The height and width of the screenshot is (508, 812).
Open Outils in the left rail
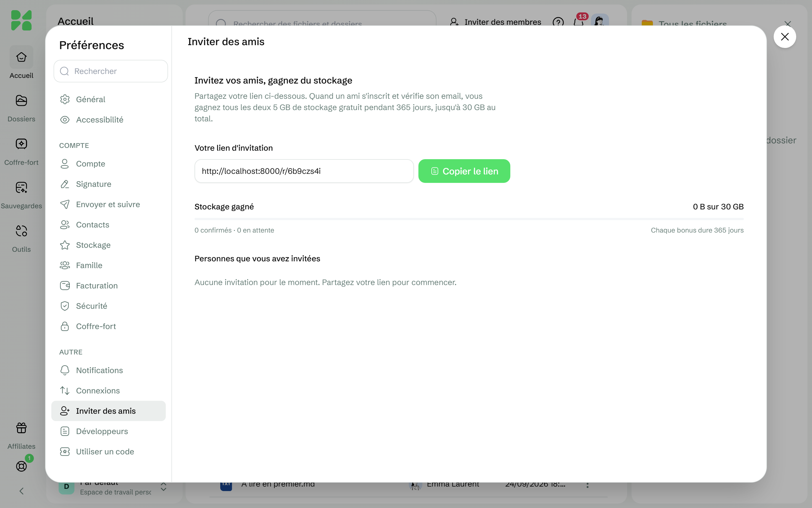coord(21,238)
